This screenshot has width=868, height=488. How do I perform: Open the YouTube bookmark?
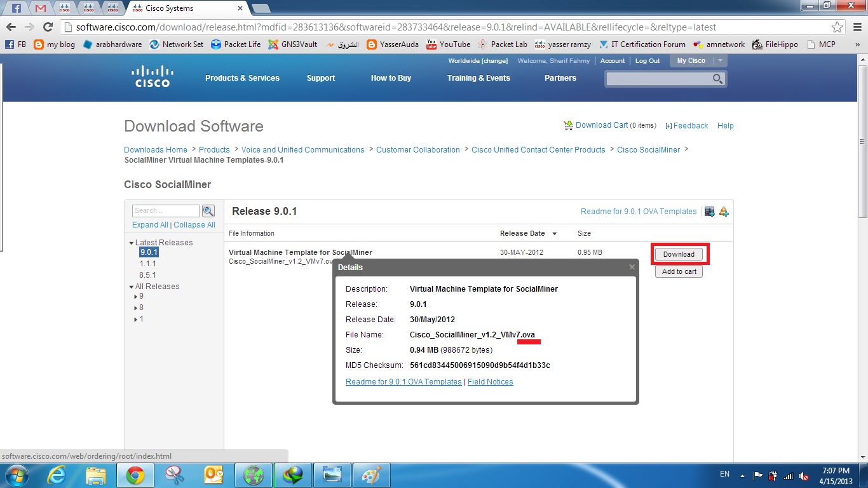448,44
